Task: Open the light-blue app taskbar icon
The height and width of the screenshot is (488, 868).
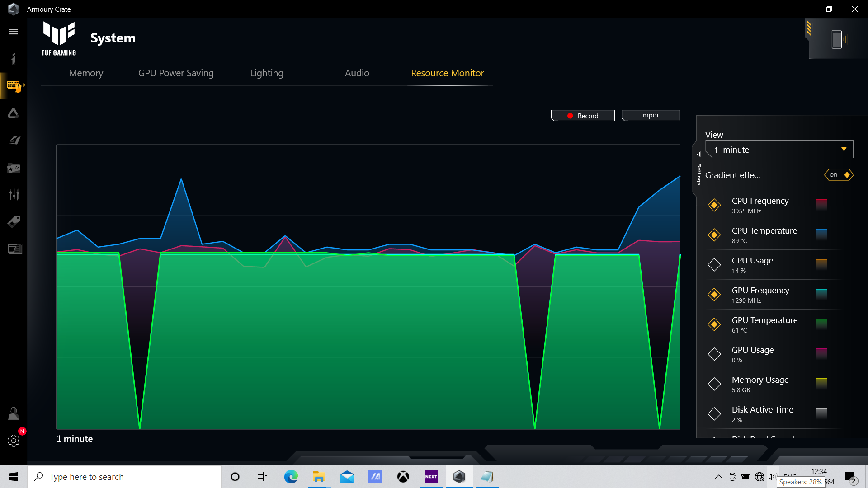Action: [487, 477]
